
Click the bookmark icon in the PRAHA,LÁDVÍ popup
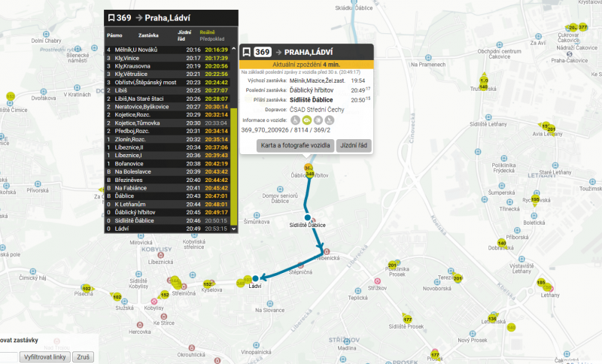[247, 52]
